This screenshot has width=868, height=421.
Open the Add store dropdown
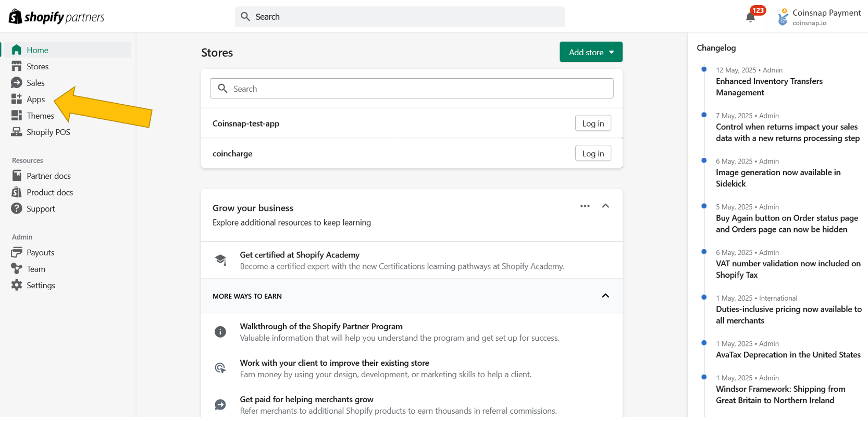click(x=591, y=52)
